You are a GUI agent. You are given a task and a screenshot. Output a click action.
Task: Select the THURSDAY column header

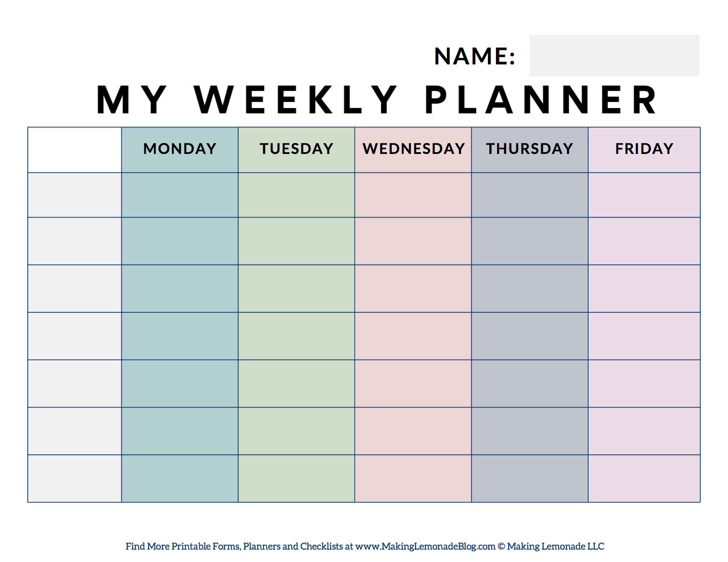tap(529, 149)
